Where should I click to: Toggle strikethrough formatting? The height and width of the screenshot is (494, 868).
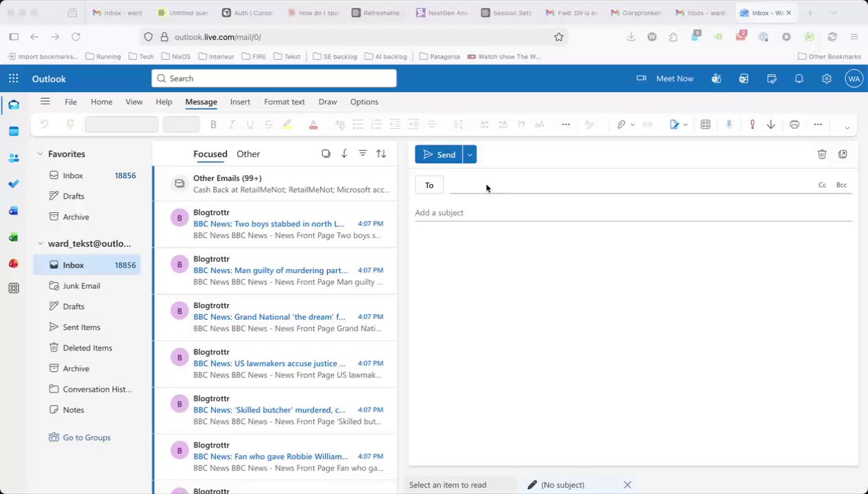click(x=269, y=124)
